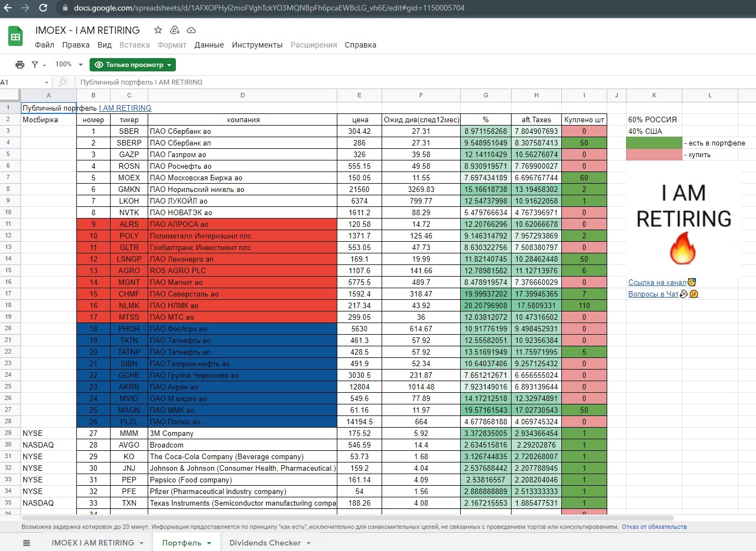
Task: Open Google Sheets home icon
Action: click(x=15, y=37)
